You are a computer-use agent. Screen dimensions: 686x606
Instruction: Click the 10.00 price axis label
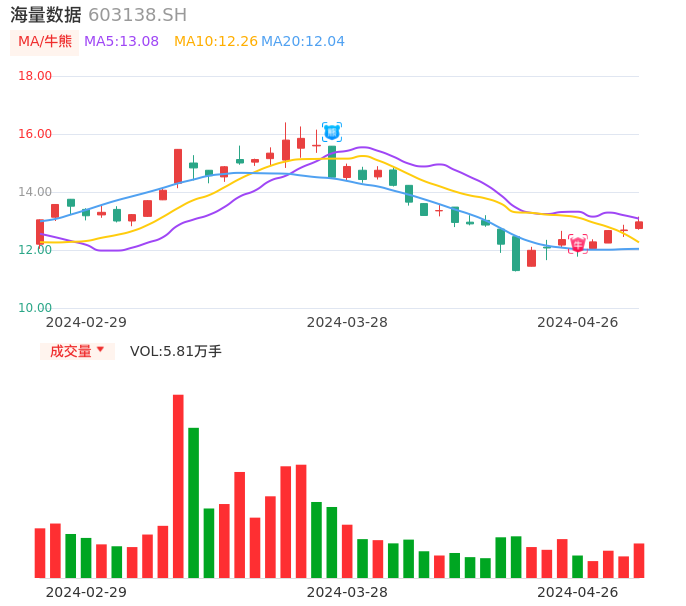click(x=36, y=308)
